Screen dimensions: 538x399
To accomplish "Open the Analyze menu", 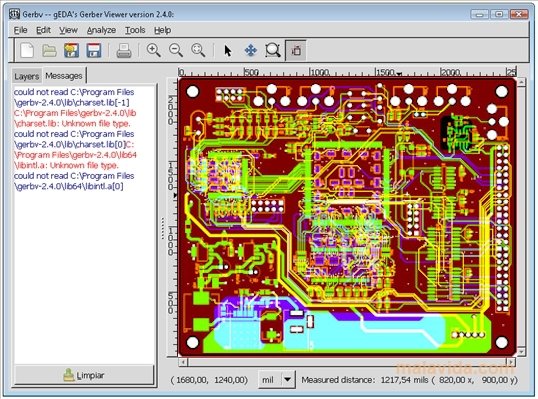I will click(x=101, y=30).
